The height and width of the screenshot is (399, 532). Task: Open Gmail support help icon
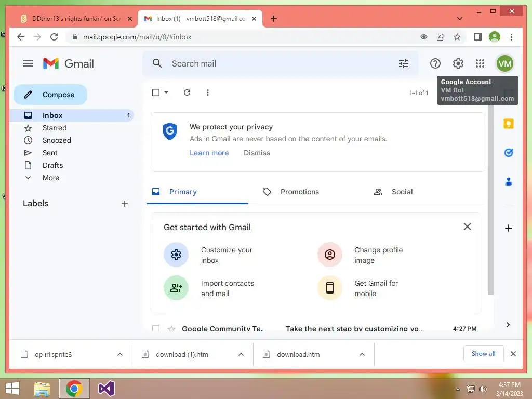click(435, 63)
